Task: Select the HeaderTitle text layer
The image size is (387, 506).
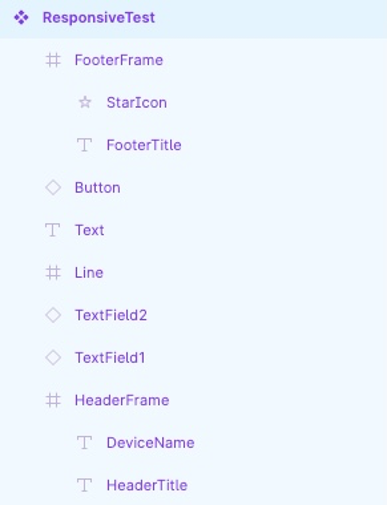Action: pyautogui.click(x=193, y=485)
